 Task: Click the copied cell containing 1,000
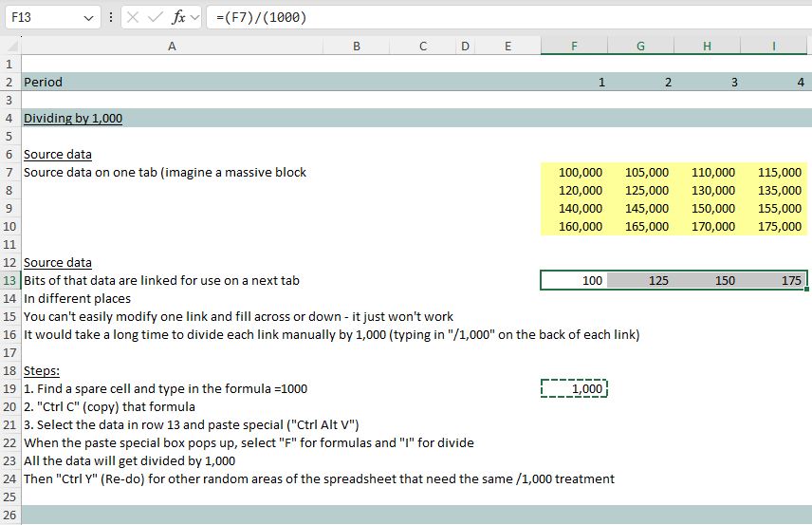coord(574,388)
